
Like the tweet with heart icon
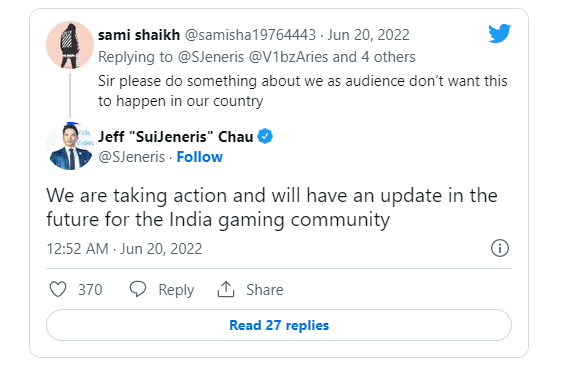pyautogui.click(x=58, y=289)
